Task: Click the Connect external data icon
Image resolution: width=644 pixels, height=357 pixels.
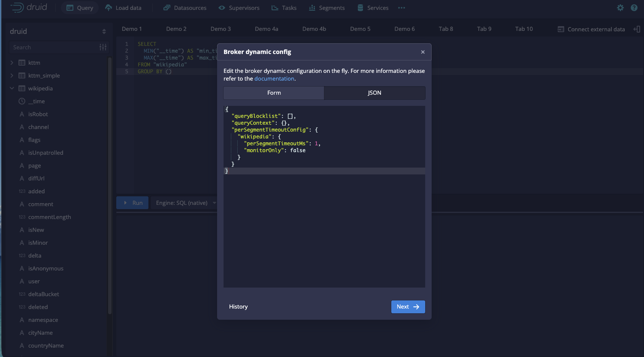Action: click(561, 29)
